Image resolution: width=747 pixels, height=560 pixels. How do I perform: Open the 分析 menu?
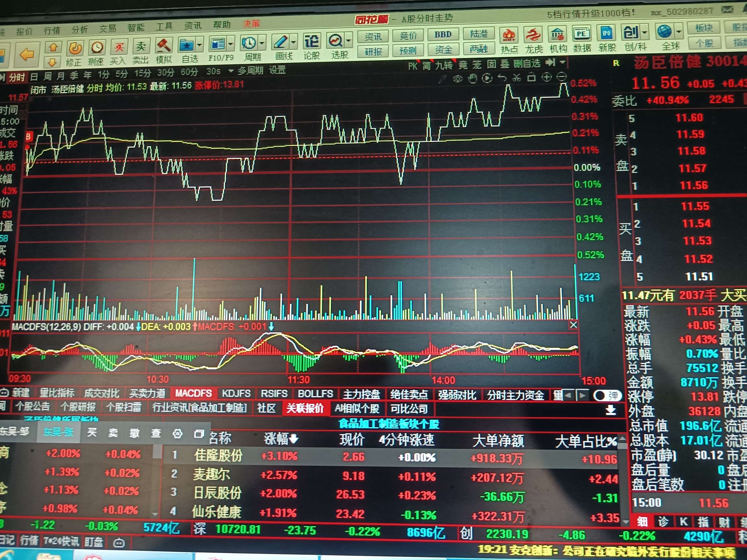(80, 30)
